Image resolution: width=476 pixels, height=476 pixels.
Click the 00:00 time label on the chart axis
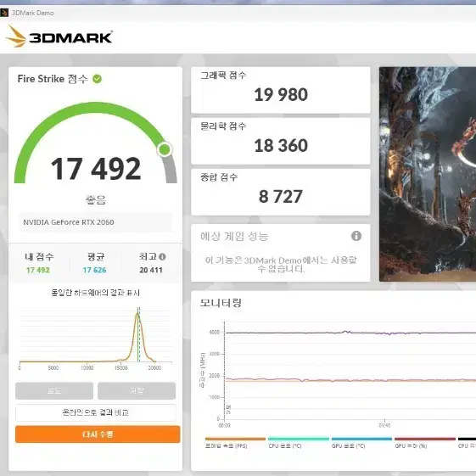click(x=224, y=425)
